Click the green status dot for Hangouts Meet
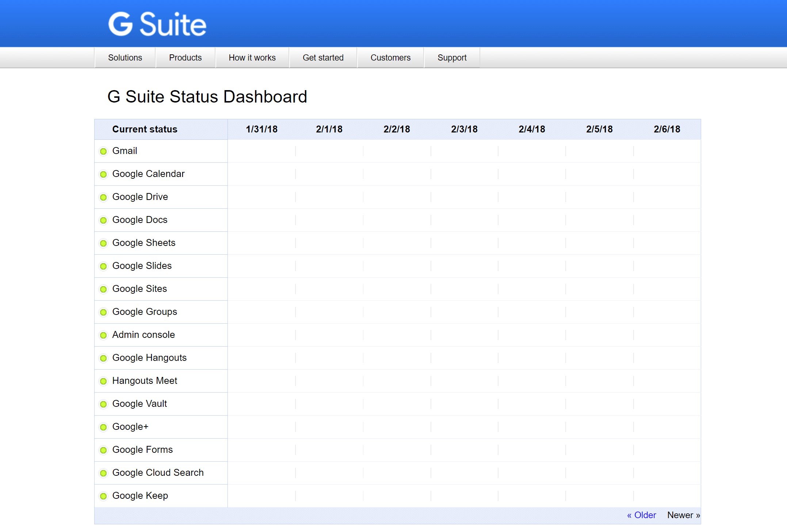Screen dimensions: 787x532 tap(104, 381)
